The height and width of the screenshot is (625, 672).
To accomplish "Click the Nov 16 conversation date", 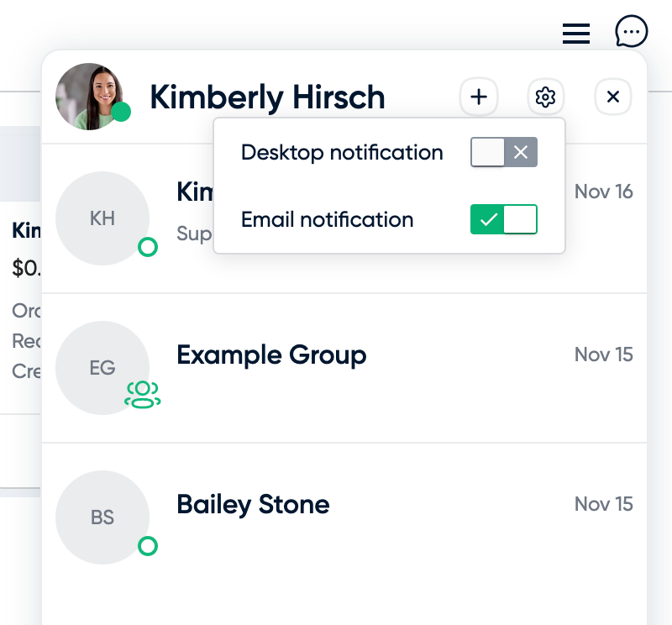I will coord(603,192).
